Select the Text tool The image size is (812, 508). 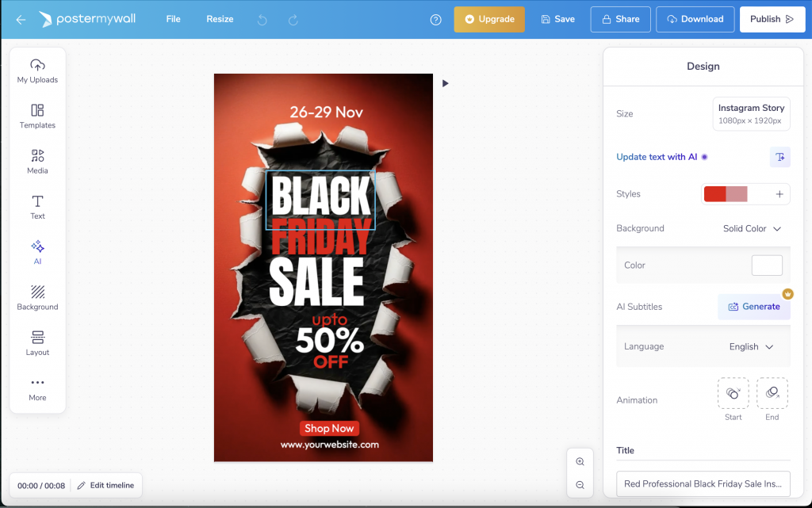[x=36, y=207]
